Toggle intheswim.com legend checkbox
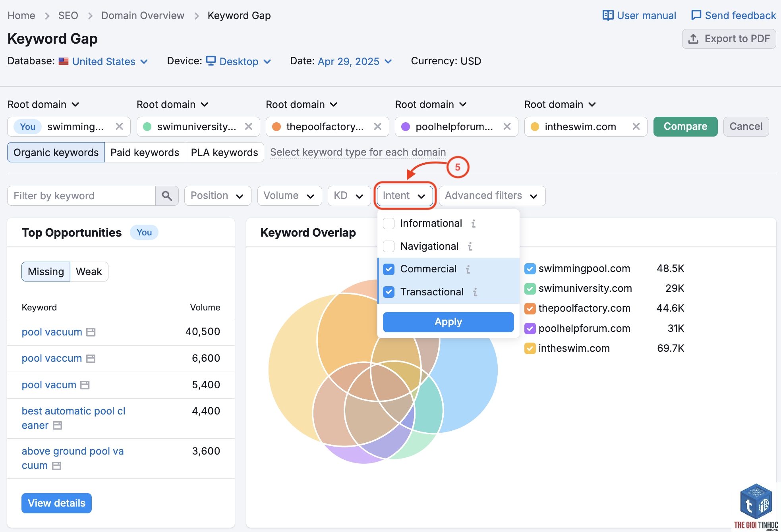The width and height of the screenshot is (781, 532). tap(530, 348)
